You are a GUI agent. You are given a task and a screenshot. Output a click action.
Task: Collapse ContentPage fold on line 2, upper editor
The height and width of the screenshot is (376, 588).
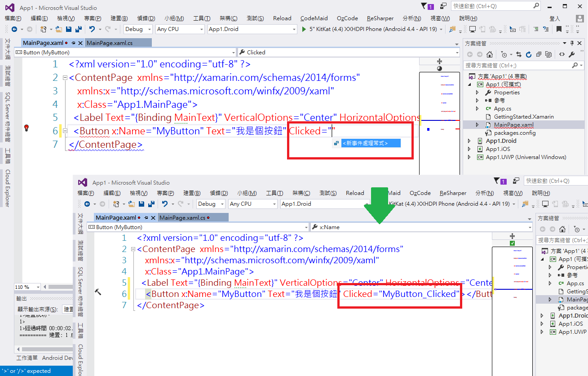tap(65, 78)
